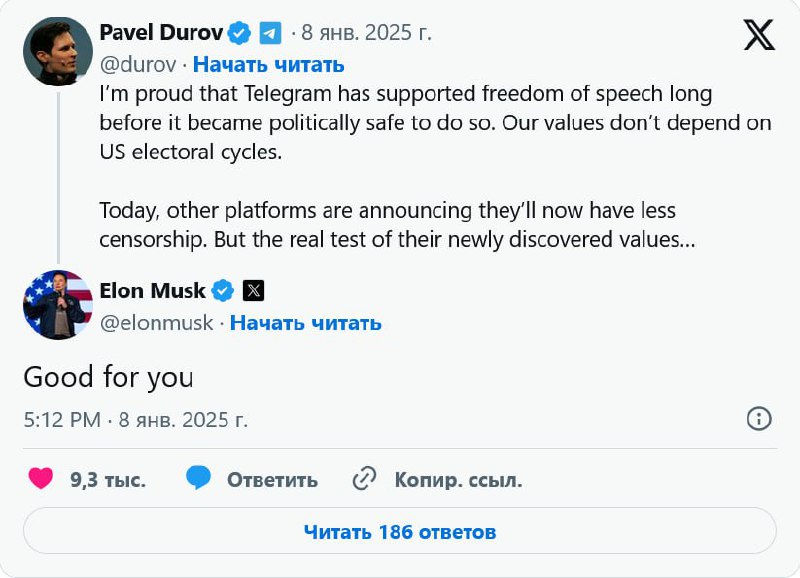Click Pavel Durov's verified blue checkmark badge
This screenshot has width=800, height=578.
[239, 33]
